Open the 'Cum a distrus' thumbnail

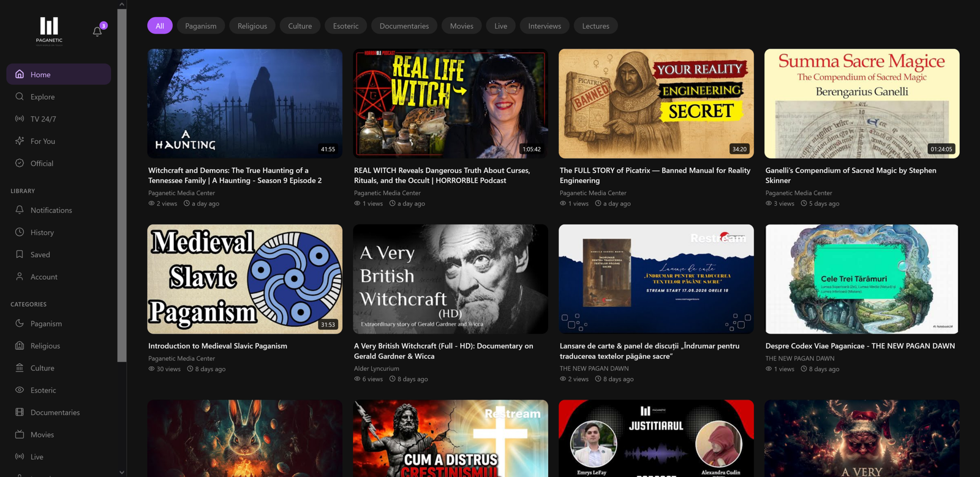click(x=451, y=438)
